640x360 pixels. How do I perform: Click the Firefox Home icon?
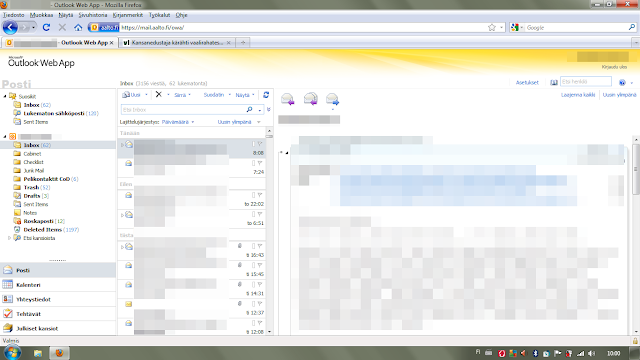(x=78, y=27)
